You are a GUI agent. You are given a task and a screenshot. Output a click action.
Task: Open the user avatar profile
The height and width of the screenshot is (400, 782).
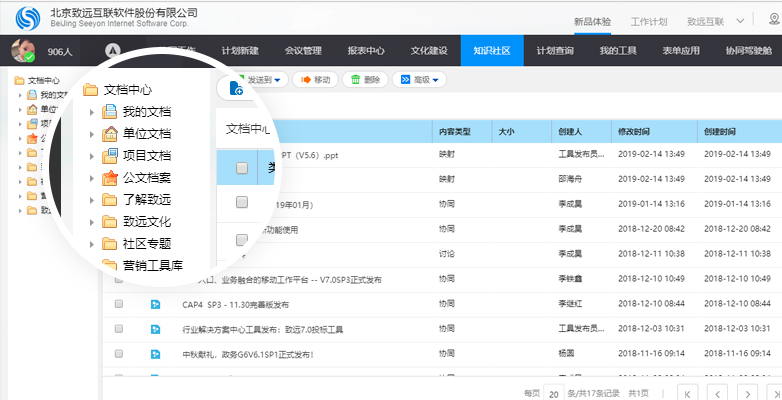(22, 50)
